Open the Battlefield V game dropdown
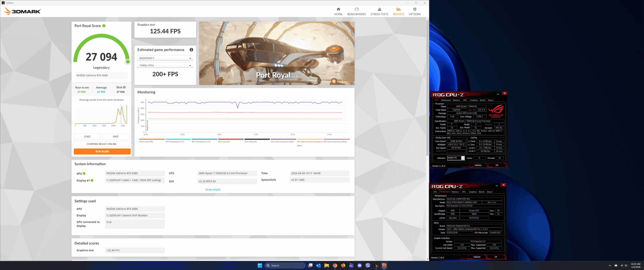This screenshot has height=270, width=644. [x=165, y=58]
